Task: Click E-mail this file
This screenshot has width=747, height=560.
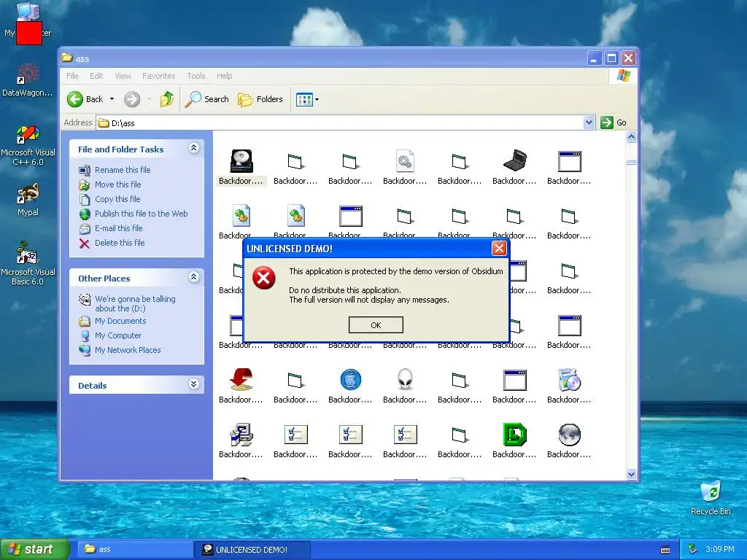Action: (x=119, y=228)
